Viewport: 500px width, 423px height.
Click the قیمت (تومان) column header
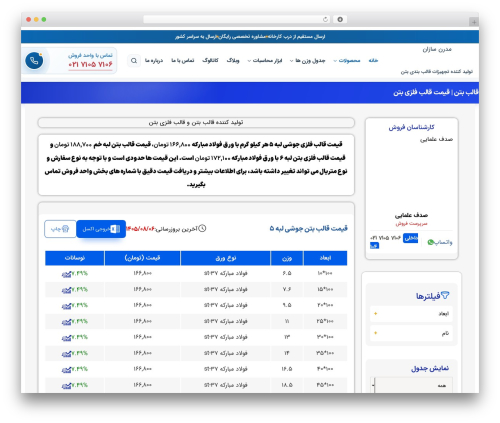click(143, 258)
